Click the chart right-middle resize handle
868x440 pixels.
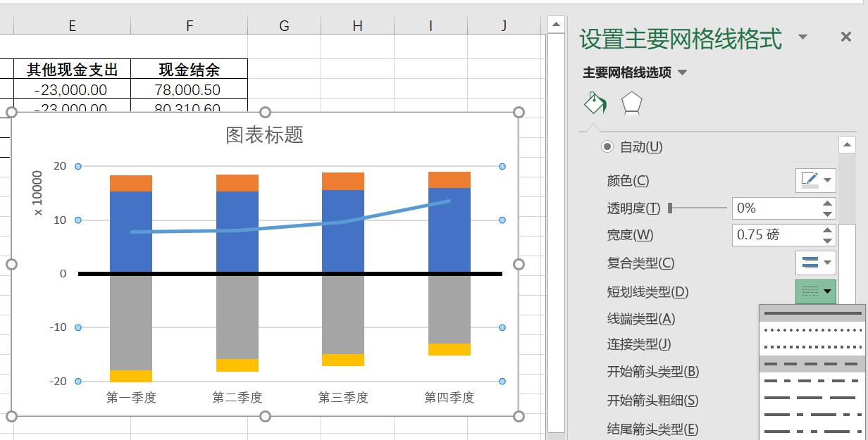point(519,264)
